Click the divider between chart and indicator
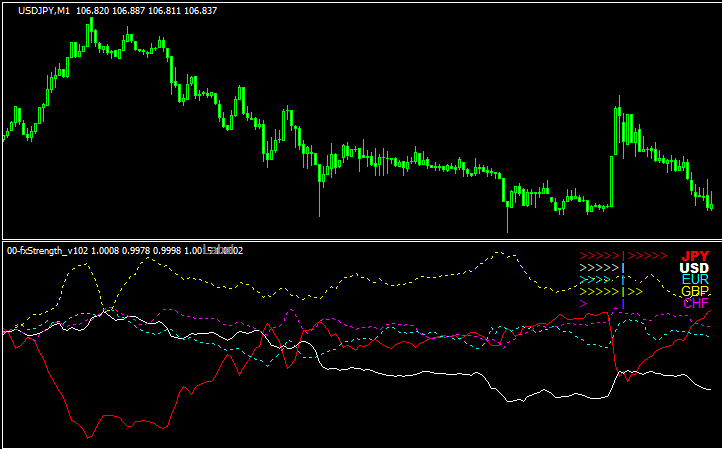 click(x=360, y=239)
